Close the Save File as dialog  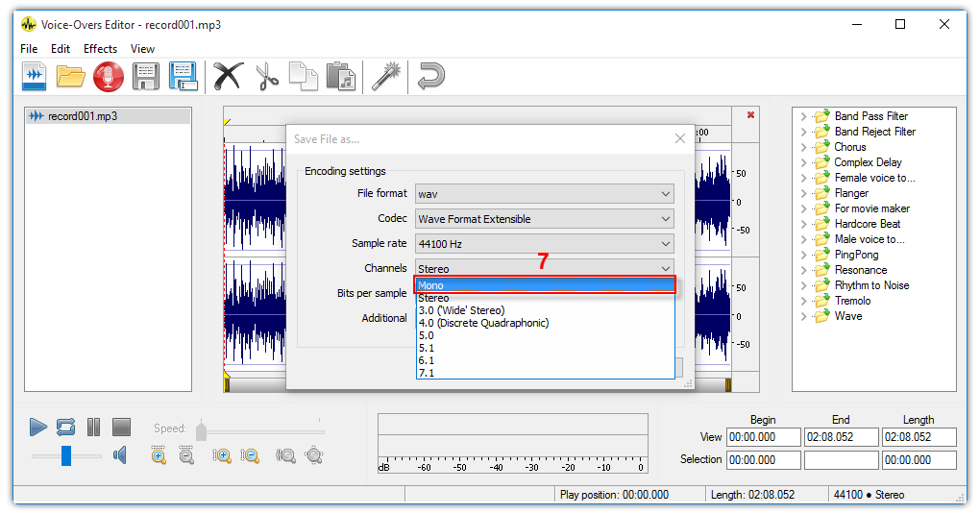pyautogui.click(x=680, y=138)
